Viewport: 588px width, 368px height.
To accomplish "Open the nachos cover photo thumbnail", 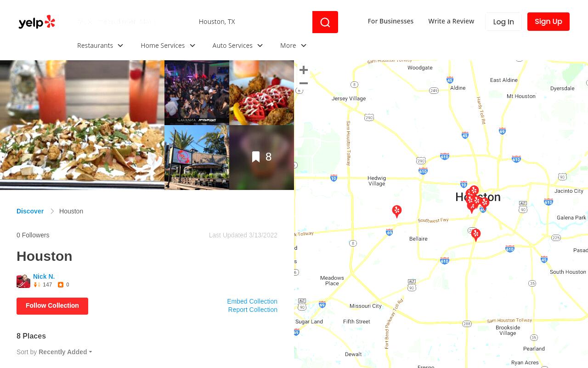I will 82,125.
